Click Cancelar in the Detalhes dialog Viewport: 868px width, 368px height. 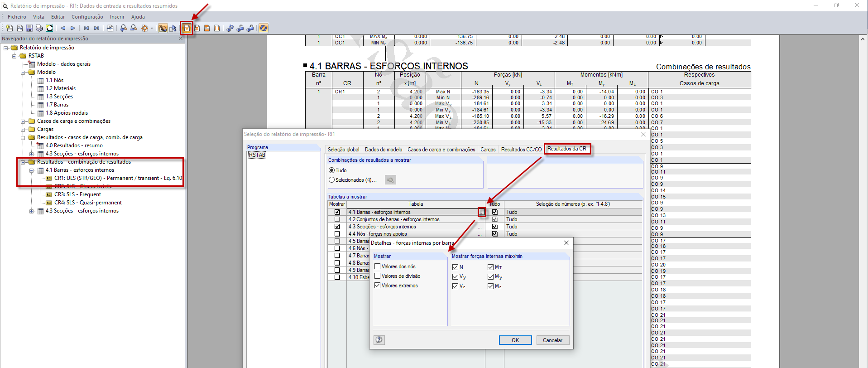[553, 340]
